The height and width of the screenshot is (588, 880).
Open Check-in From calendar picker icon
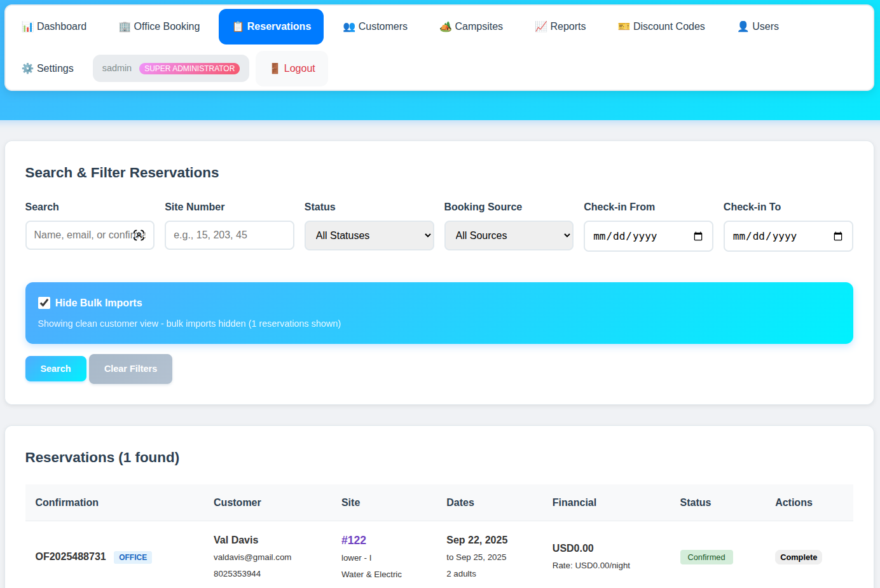point(698,236)
